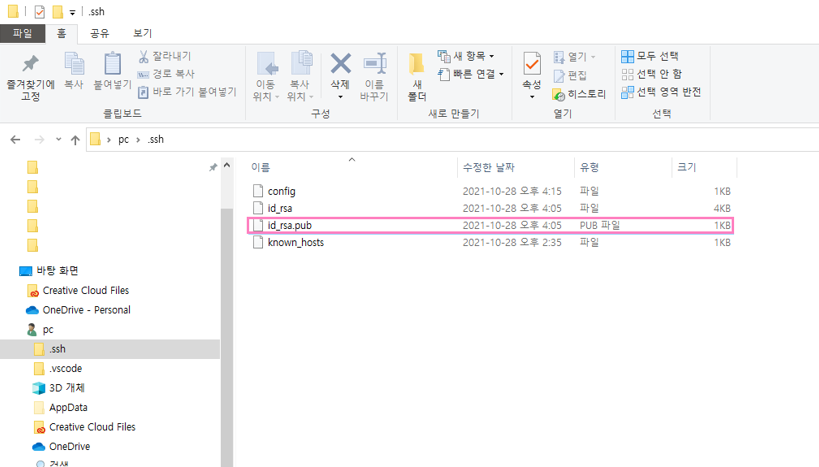The image size is (819, 467).
Task: Click the 삭제 (Delete) red X icon
Action: pos(340,73)
